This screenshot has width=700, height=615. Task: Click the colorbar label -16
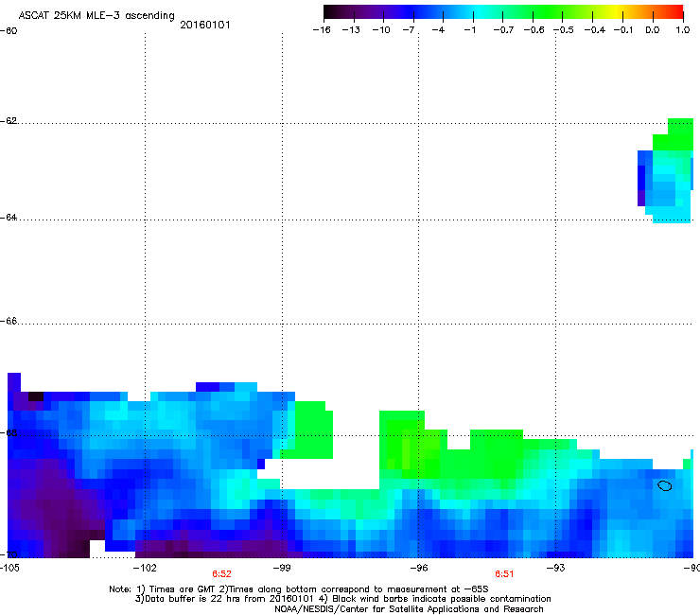322,30
